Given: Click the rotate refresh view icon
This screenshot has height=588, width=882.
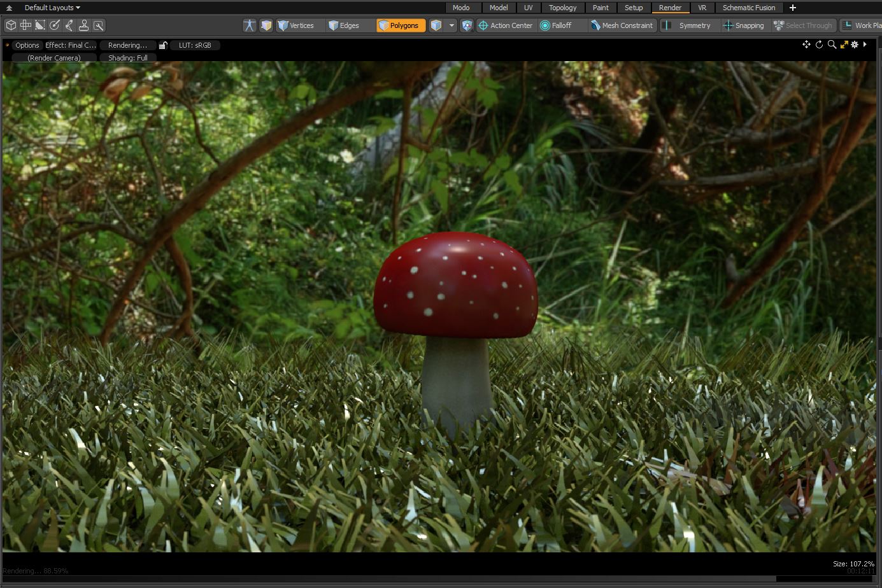Looking at the screenshot, I should point(820,45).
